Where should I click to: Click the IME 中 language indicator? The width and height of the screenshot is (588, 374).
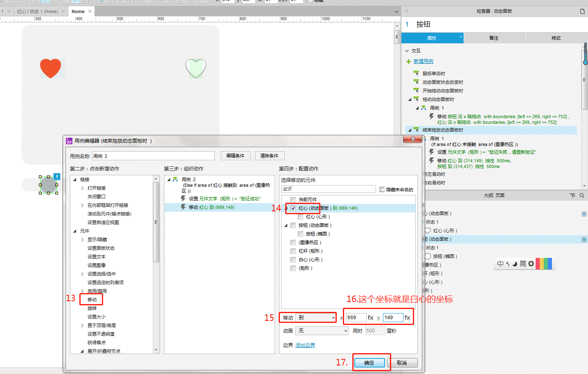[500, 264]
